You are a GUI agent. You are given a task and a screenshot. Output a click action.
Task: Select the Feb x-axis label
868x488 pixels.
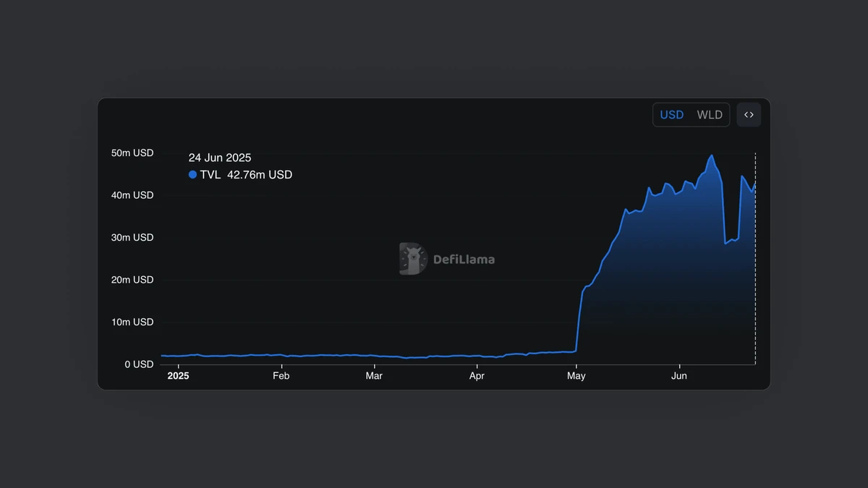click(x=281, y=376)
